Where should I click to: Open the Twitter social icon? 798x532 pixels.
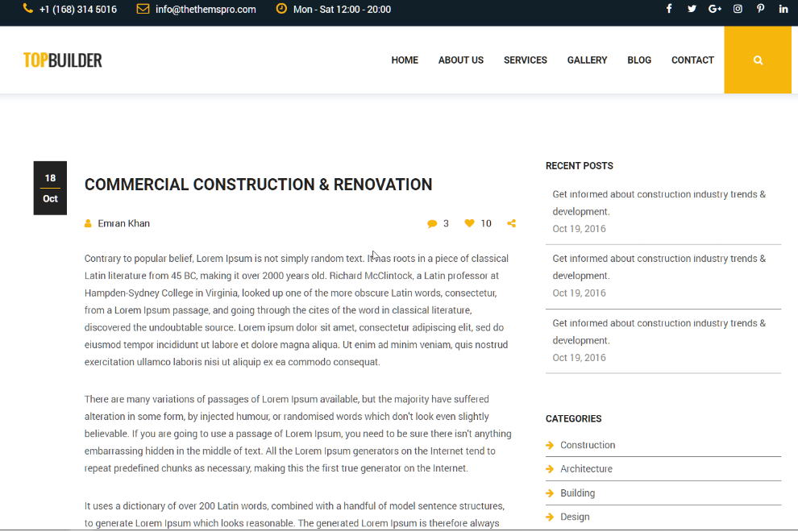[x=692, y=9]
